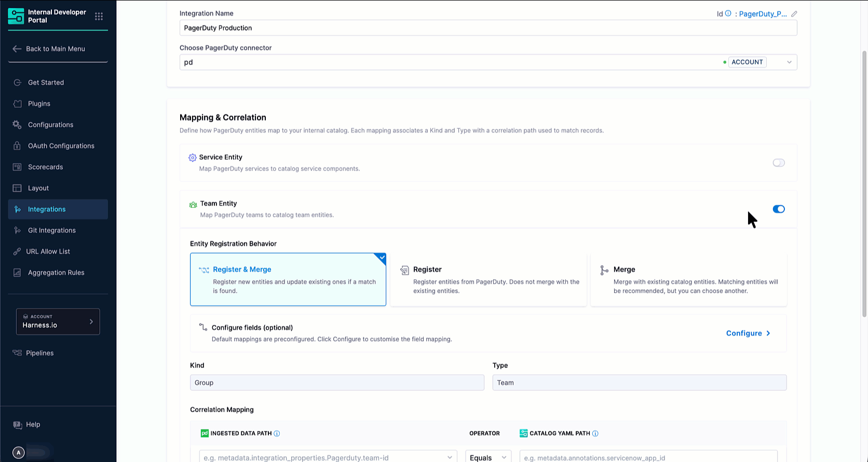Click the app switcher grid icon
This screenshot has width=868, height=462.
[x=99, y=17]
